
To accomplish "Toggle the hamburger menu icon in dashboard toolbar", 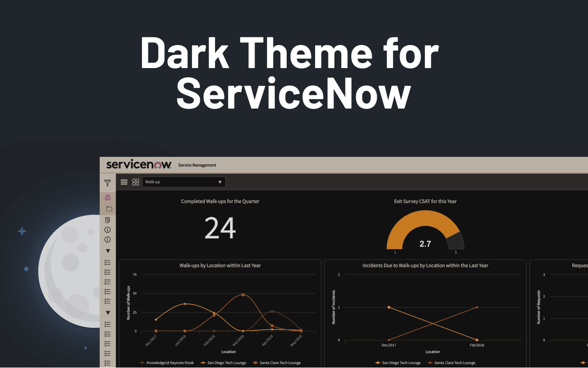I will (x=124, y=182).
